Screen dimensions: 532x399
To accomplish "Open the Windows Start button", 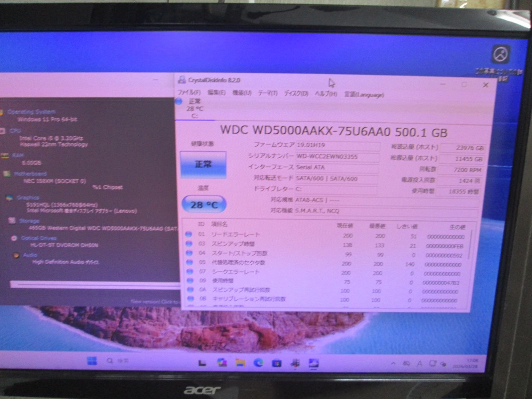I will click(x=92, y=361).
